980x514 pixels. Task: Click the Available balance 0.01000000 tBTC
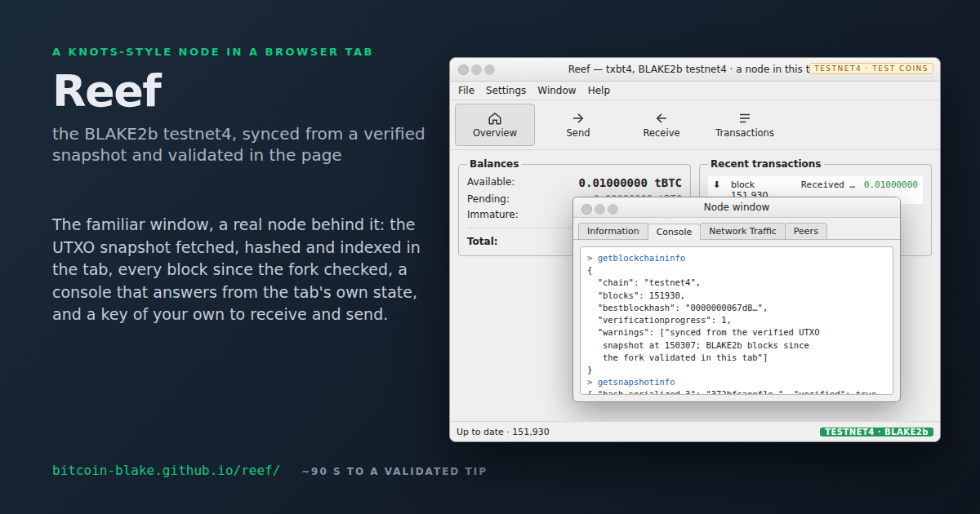[630, 183]
